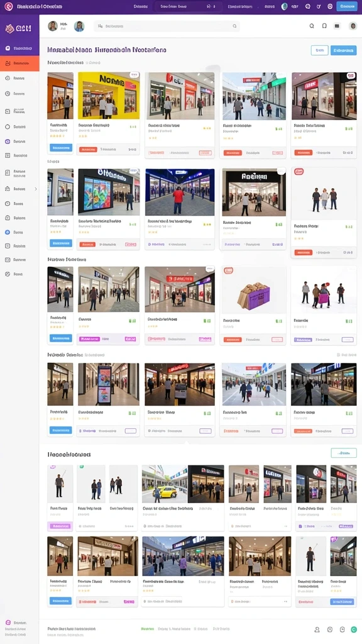
Task: Select the orange highlighted sidebar item
Action: (19, 64)
